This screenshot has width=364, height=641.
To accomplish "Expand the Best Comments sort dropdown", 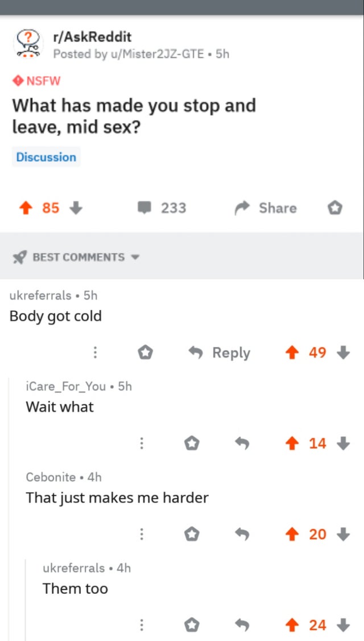I will (76, 257).
